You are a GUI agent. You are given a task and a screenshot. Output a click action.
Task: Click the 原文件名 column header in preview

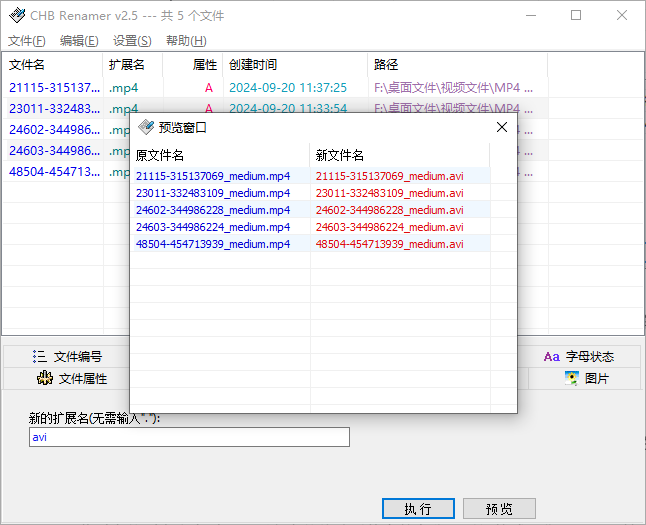(220, 155)
